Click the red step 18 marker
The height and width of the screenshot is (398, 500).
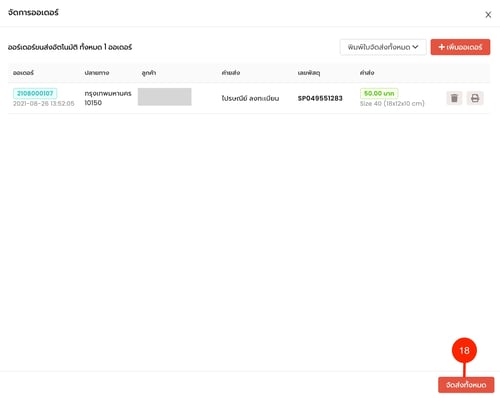[x=464, y=350]
